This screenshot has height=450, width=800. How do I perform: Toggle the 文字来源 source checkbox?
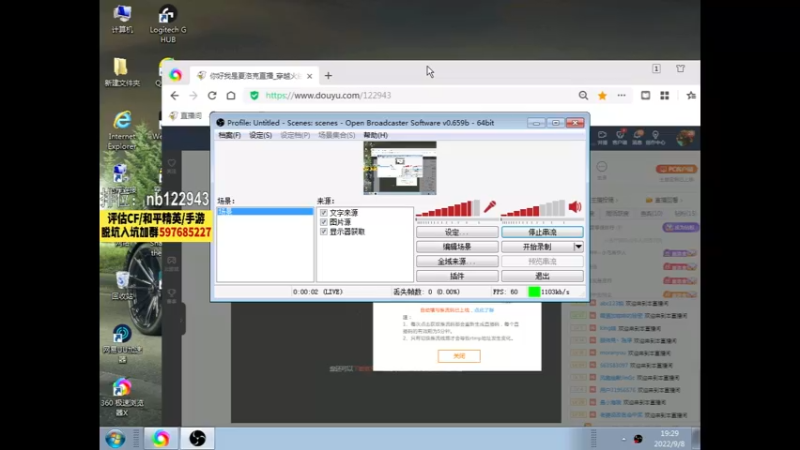323,213
